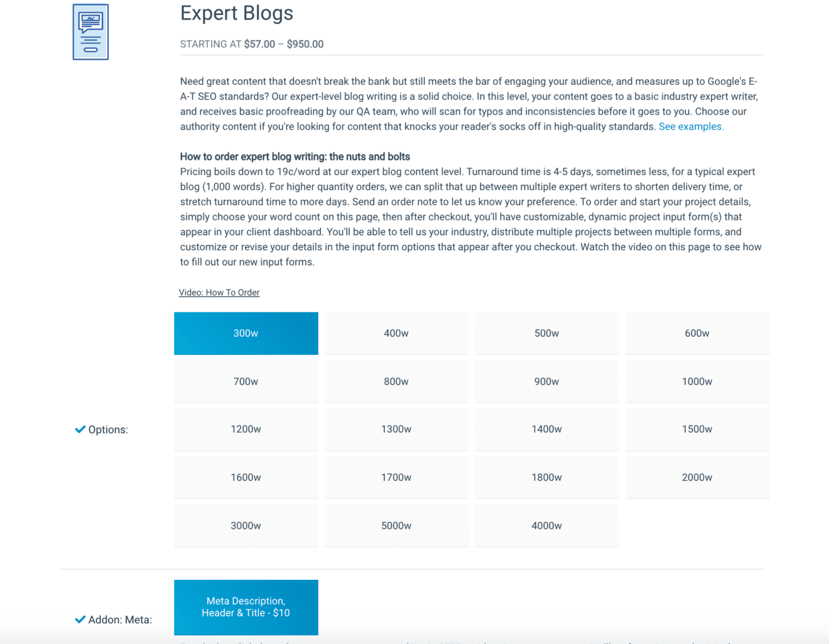Choose the 1000w blog length
Viewport: 829px width, 644px height.
697,381
